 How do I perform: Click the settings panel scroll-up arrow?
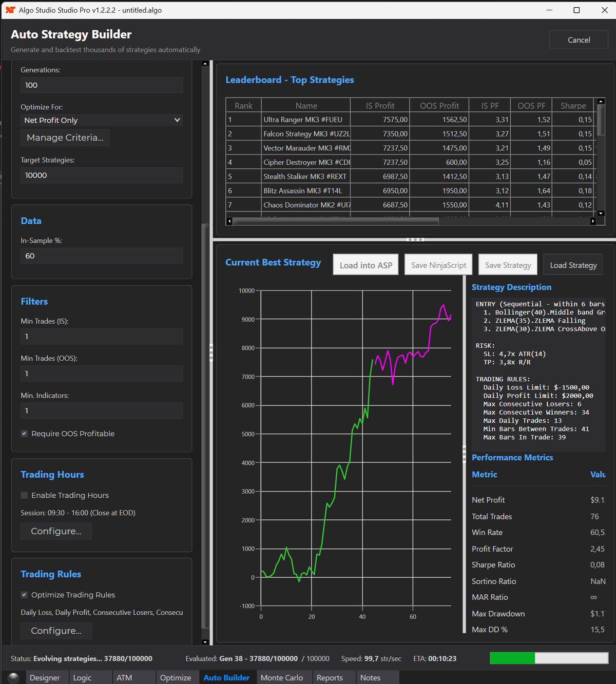[205, 64]
